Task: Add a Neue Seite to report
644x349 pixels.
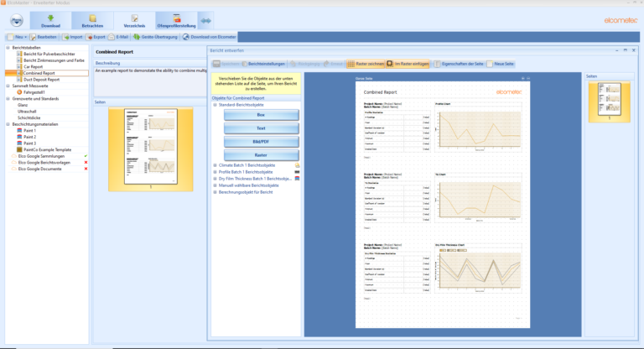Action: click(x=492, y=64)
